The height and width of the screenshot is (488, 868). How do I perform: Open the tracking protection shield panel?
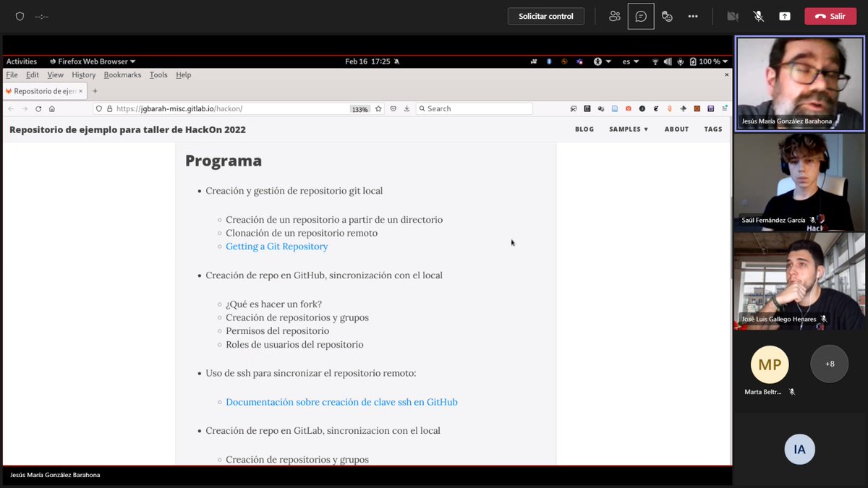(98, 108)
